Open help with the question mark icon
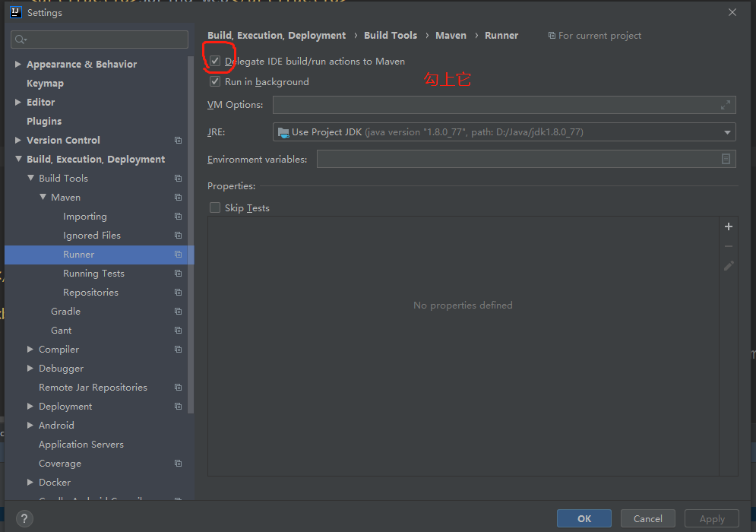This screenshot has height=532, width=756. point(24,518)
